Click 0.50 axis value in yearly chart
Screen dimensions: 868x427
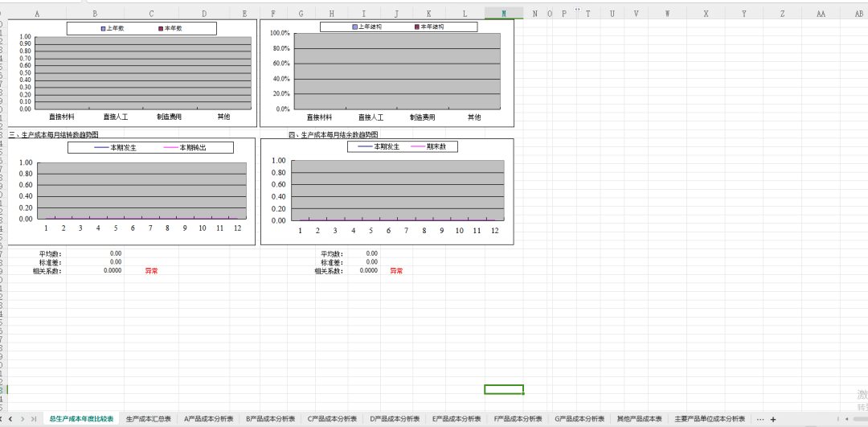(26, 72)
